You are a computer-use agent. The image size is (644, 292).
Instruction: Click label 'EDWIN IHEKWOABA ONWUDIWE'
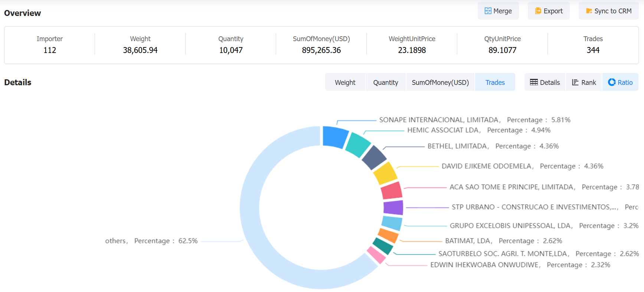485,265
